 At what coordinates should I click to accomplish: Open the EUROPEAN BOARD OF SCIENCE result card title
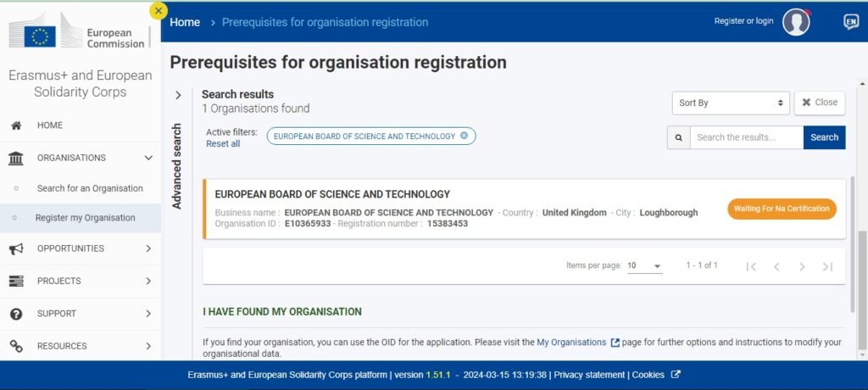pos(332,194)
